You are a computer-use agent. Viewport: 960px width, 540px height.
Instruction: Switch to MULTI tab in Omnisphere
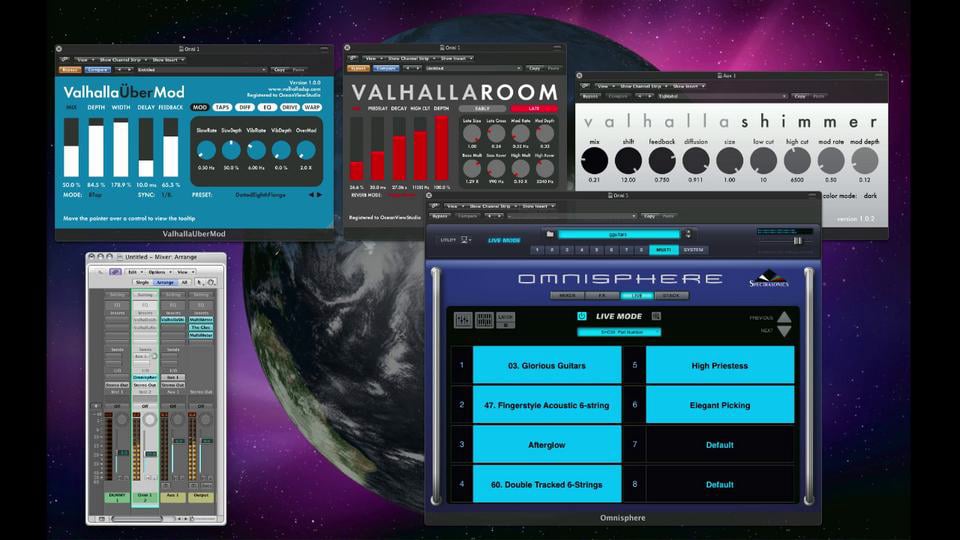point(664,250)
